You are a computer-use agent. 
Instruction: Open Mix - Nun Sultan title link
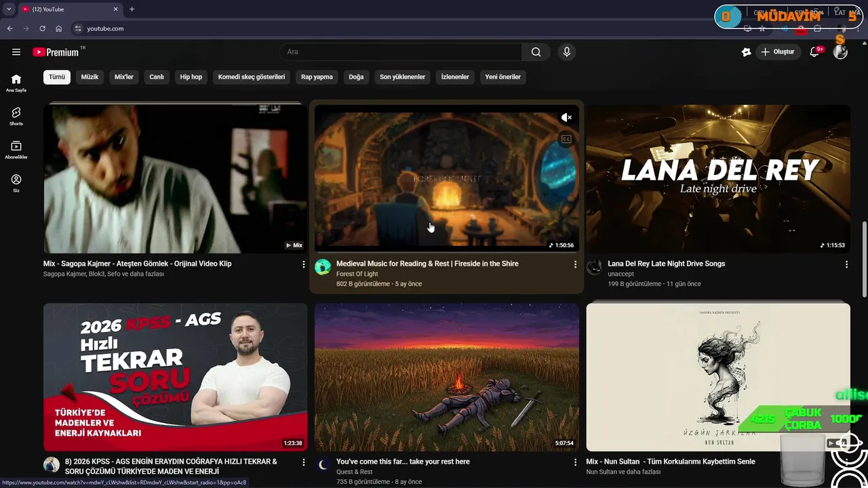point(671,462)
